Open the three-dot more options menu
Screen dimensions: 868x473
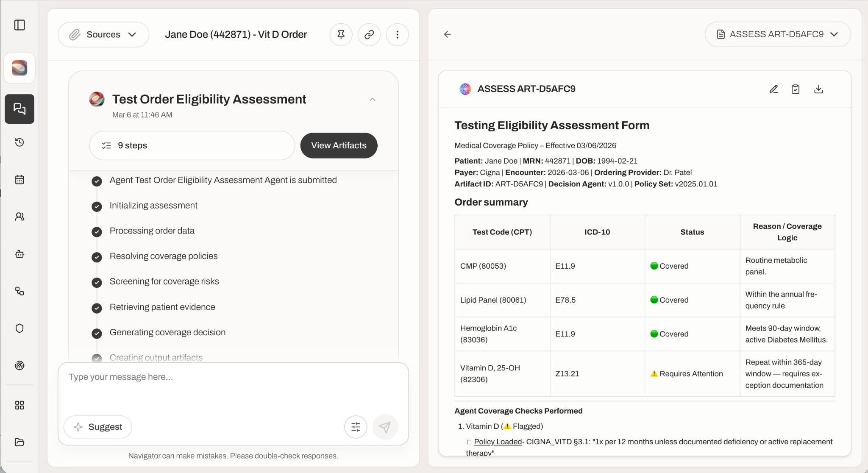[x=397, y=34]
